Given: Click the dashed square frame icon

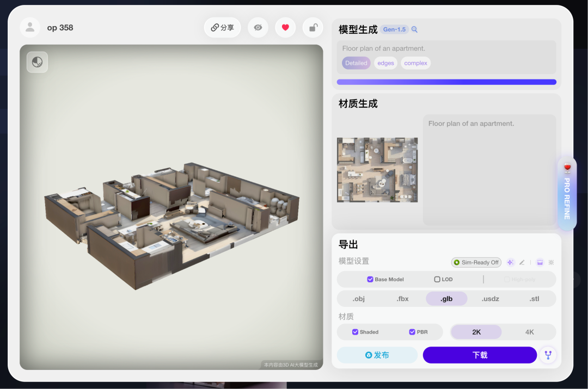Looking at the screenshot, I should click(551, 262).
